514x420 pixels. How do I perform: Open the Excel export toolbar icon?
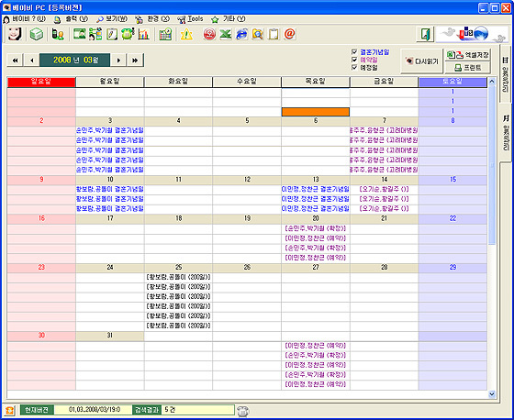(x=226, y=34)
